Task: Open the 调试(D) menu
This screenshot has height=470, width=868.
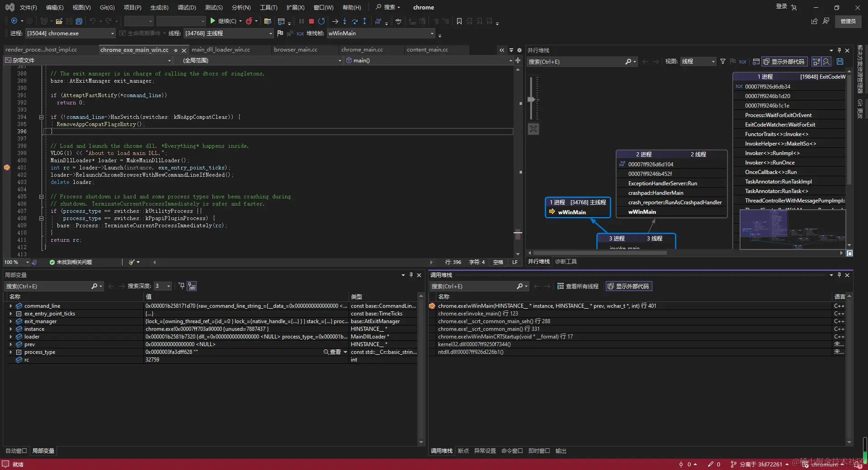Action: (x=187, y=7)
